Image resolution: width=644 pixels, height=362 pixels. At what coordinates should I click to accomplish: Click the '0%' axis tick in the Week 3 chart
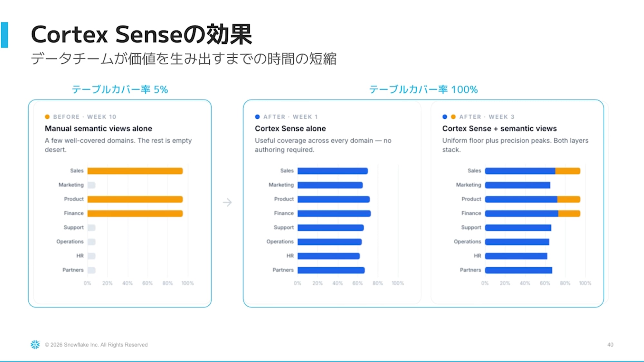[485, 283]
